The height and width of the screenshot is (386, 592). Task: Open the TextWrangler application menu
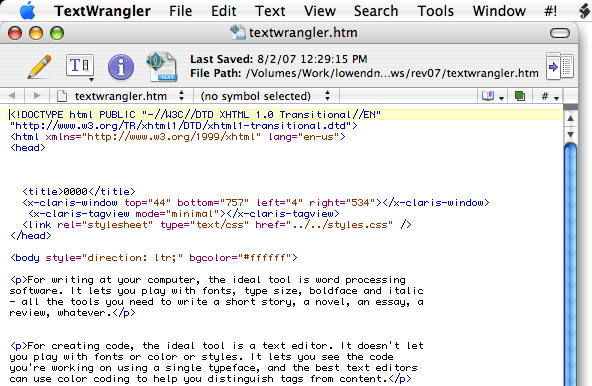(102, 11)
